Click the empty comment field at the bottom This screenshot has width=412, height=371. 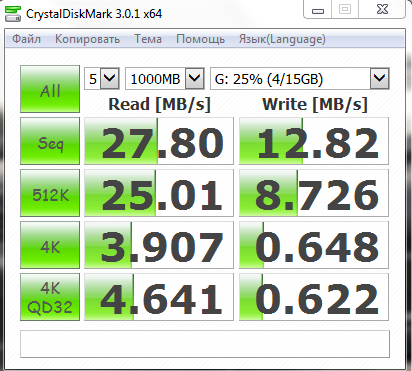pos(205,344)
